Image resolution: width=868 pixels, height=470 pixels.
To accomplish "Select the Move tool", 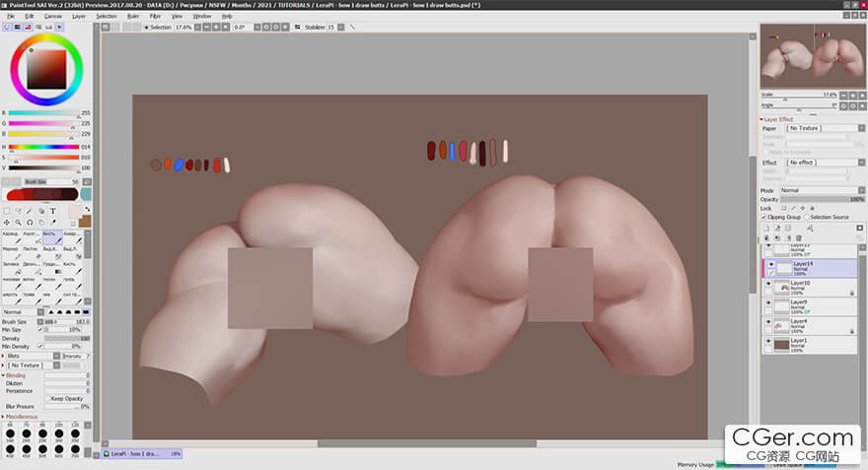I will (7, 223).
